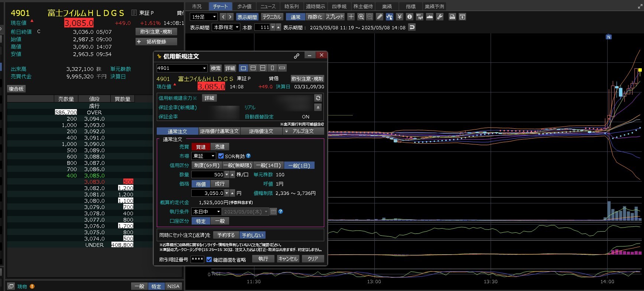644x291 pixels.
Task: Select the second layout icon in order window
Action: click(x=253, y=68)
